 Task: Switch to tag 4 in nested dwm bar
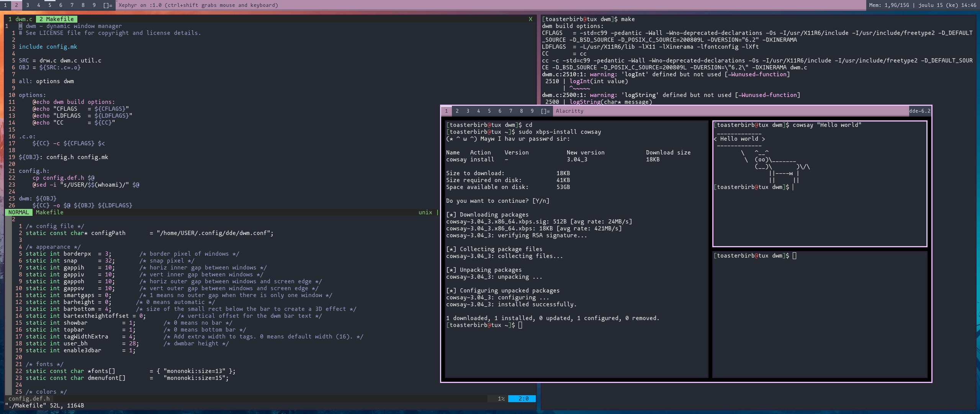click(x=478, y=111)
